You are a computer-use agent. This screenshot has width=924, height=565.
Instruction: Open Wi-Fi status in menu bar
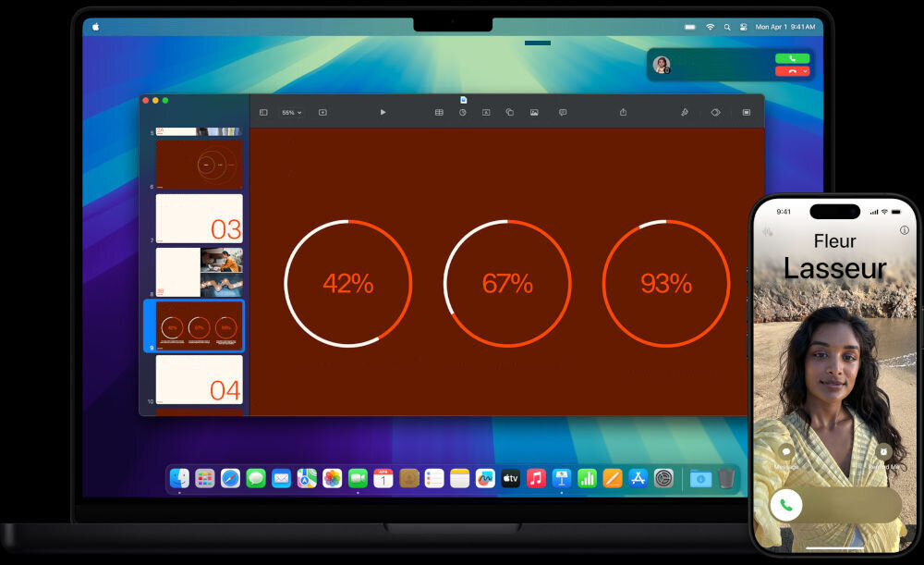click(x=710, y=27)
